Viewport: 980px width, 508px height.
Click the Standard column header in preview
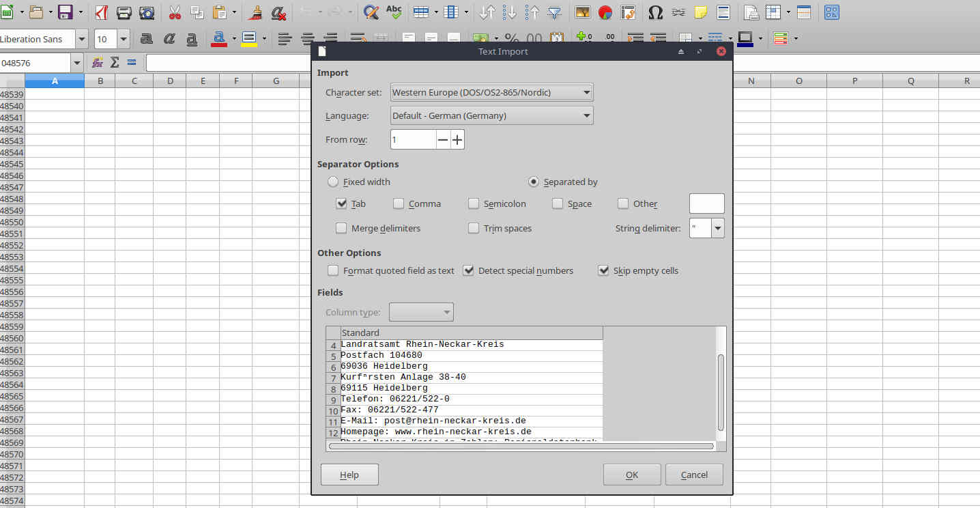[471, 333]
